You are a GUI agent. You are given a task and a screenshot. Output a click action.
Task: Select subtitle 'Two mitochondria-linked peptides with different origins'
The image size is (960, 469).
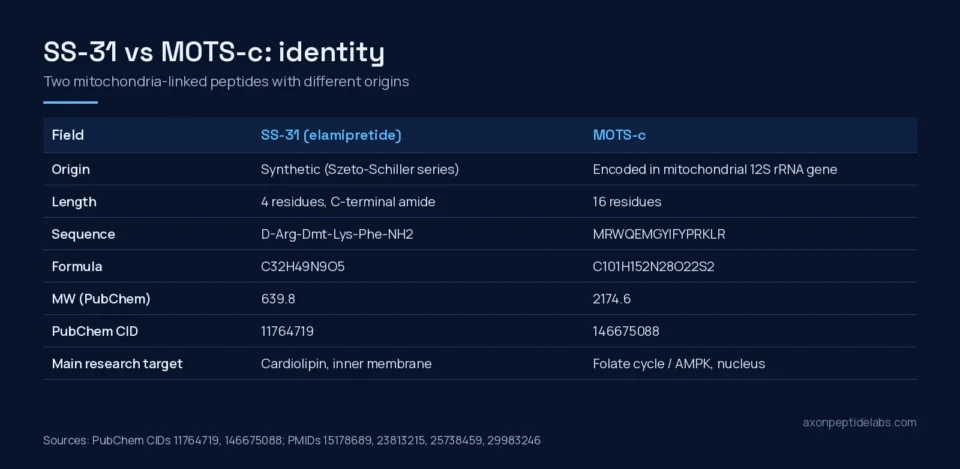click(x=226, y=81)
